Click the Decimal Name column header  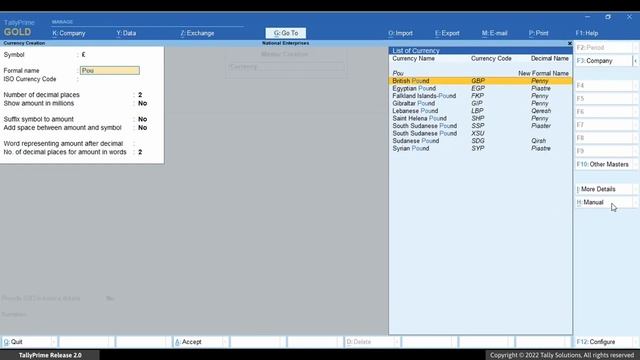tap(549, 58)
